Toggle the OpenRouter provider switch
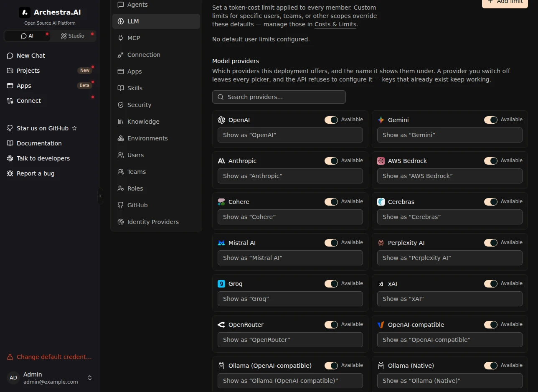This screenshot has width=538, height=392. click(x=331, y=325)
